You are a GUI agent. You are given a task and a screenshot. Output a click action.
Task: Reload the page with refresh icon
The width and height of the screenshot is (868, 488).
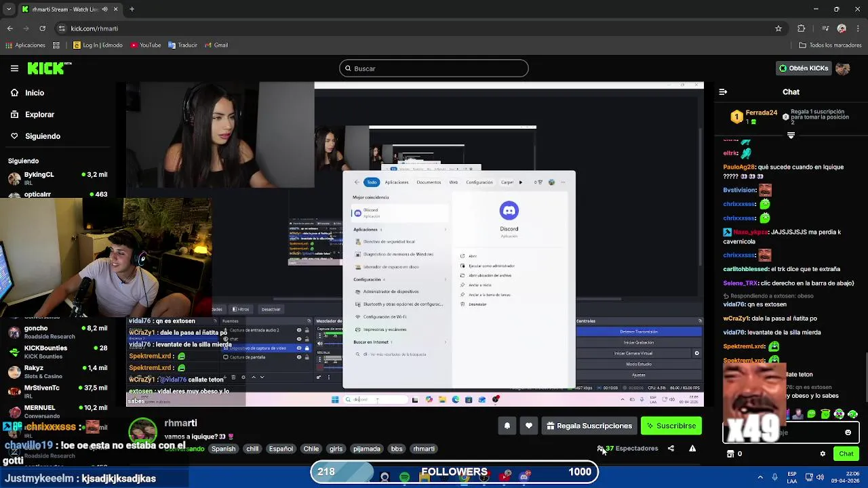(42, 28)
